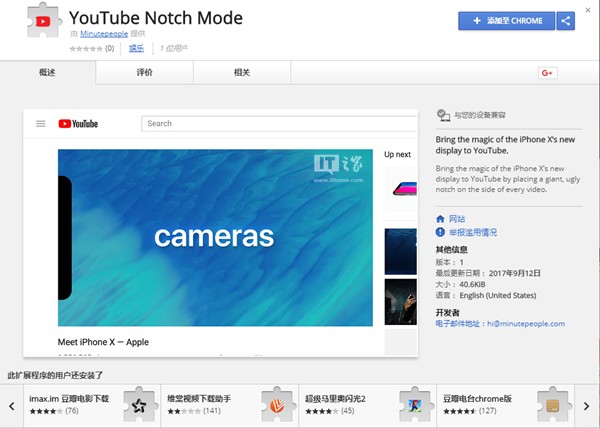600x428 pixels.
Task: Open the 超级马里奥闪光2 extension
Action: click(335, 399)
